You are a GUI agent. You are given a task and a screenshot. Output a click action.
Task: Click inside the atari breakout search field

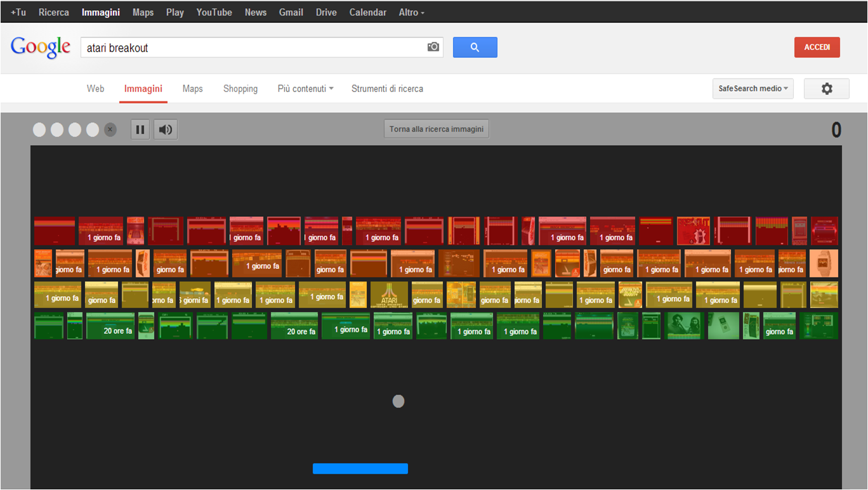click(x=254, y=47)
